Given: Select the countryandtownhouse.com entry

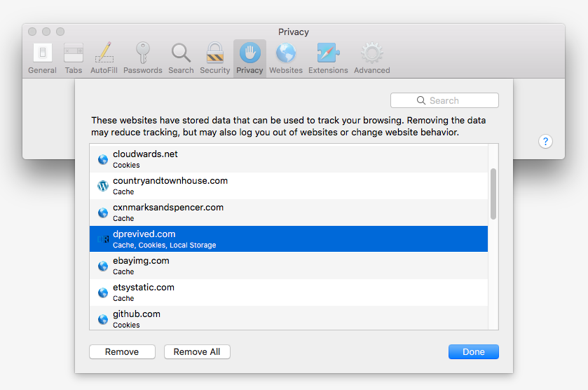Looking at the screenshot, I should click(289, 186).
